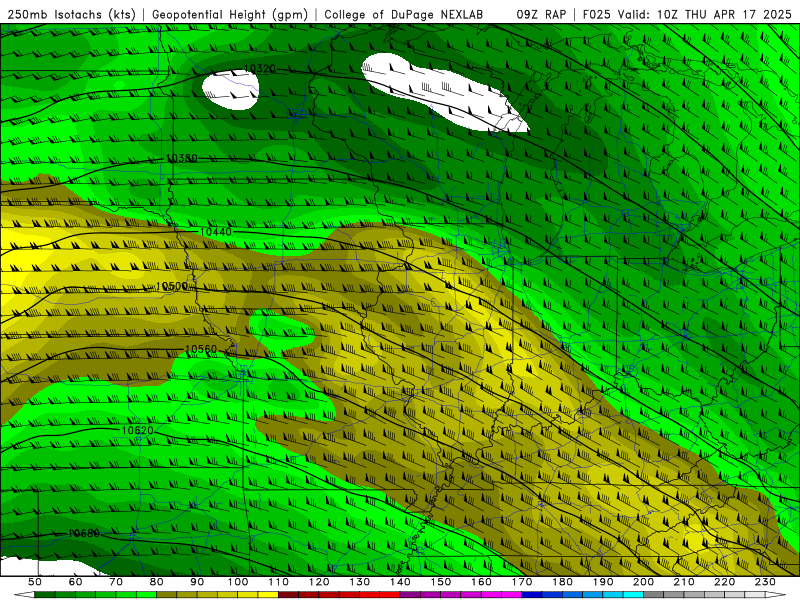Click the 130 value on the color scale
800x600 pixels.
click(x=360, y=582)
